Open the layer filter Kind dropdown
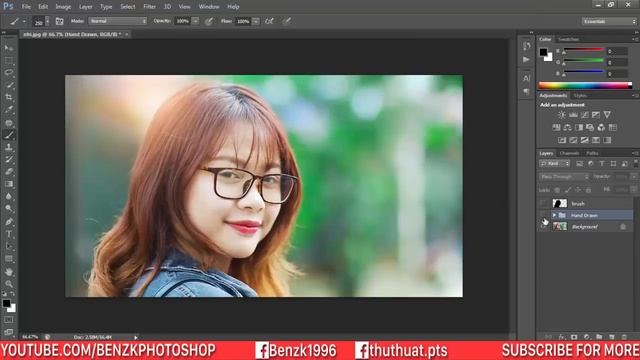The height and width of the screenshot is (360, 640). (x=554, y=164)
